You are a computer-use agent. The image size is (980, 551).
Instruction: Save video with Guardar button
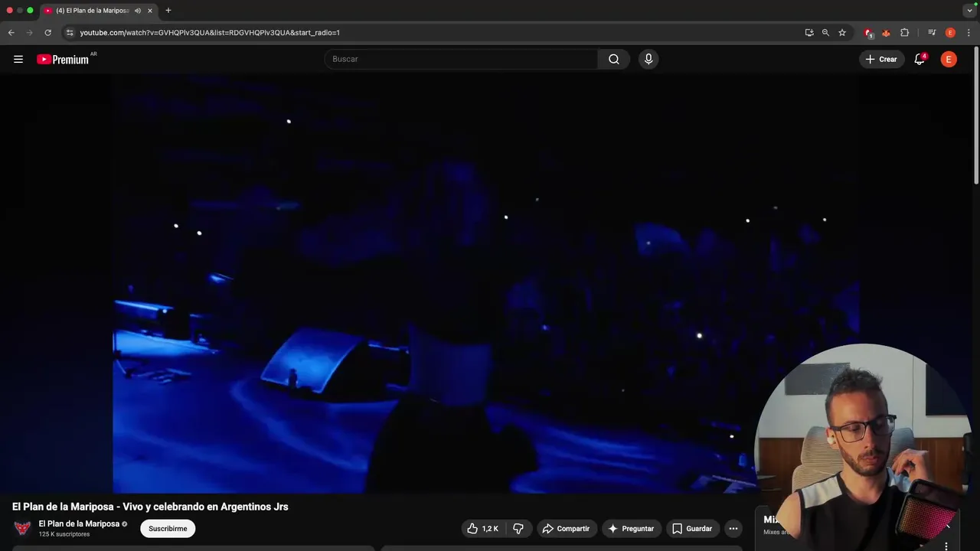coord(692,529)
